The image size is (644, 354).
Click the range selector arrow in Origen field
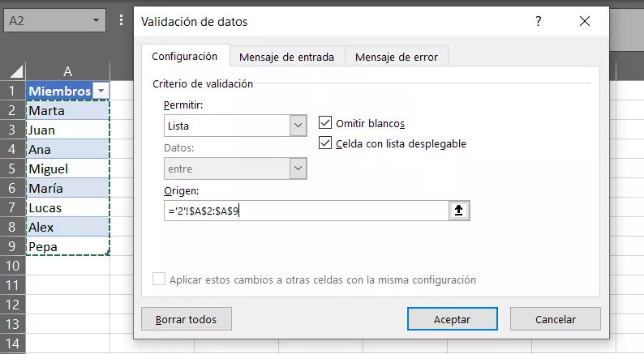[x=459, y=211]
